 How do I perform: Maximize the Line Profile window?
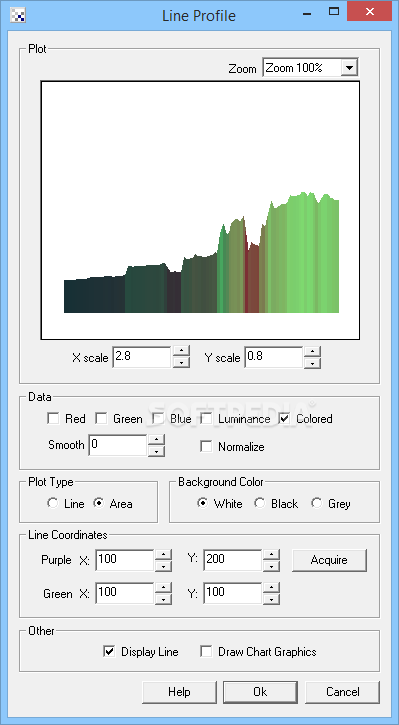(334, 12)
